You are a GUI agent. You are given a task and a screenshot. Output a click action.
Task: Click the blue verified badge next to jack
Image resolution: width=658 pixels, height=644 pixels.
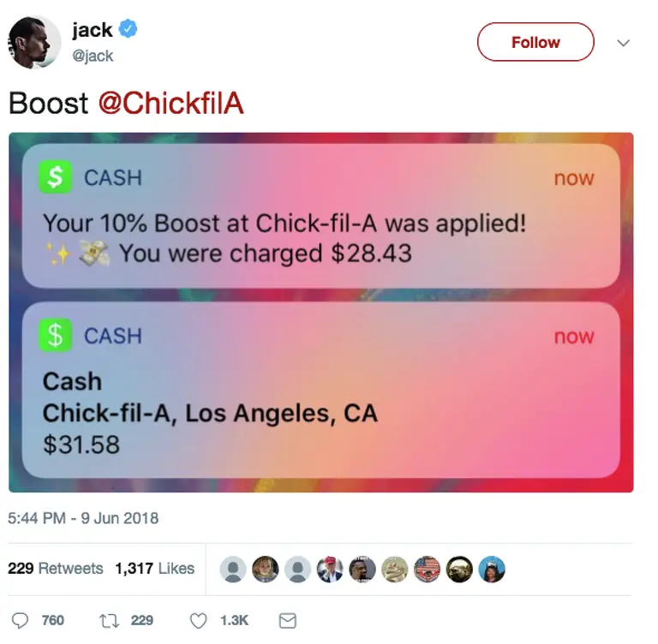(128, 29)
